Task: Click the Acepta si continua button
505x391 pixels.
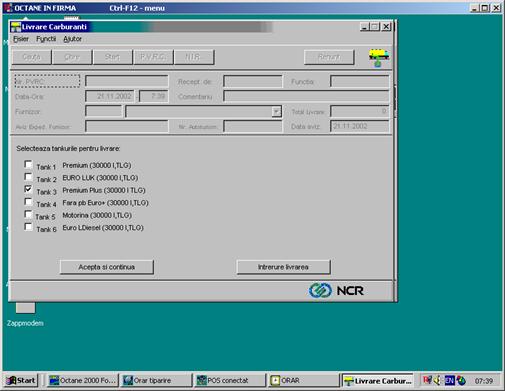Action: tap(107, 267)
